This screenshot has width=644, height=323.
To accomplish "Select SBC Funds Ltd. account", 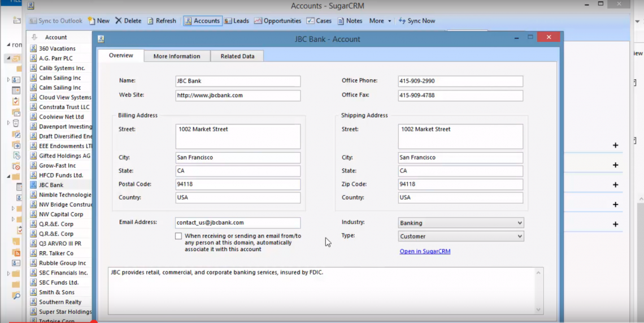I will [59, 283].
